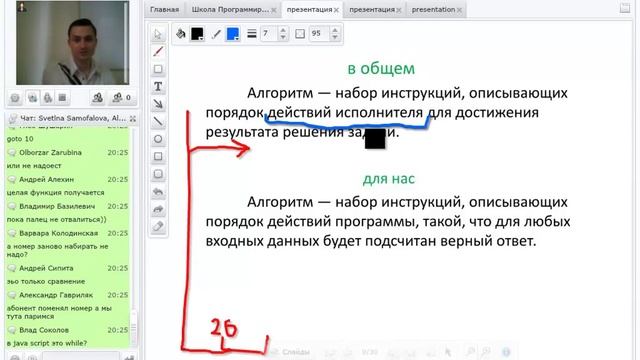
Task: Click message 'в java script это while?'
Action: (47, 343)
